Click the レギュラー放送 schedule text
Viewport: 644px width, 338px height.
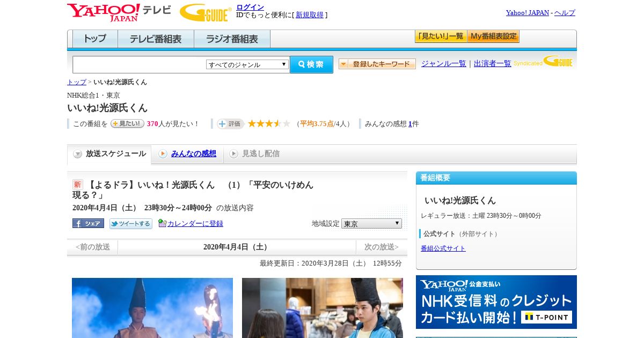coord(481,216)
